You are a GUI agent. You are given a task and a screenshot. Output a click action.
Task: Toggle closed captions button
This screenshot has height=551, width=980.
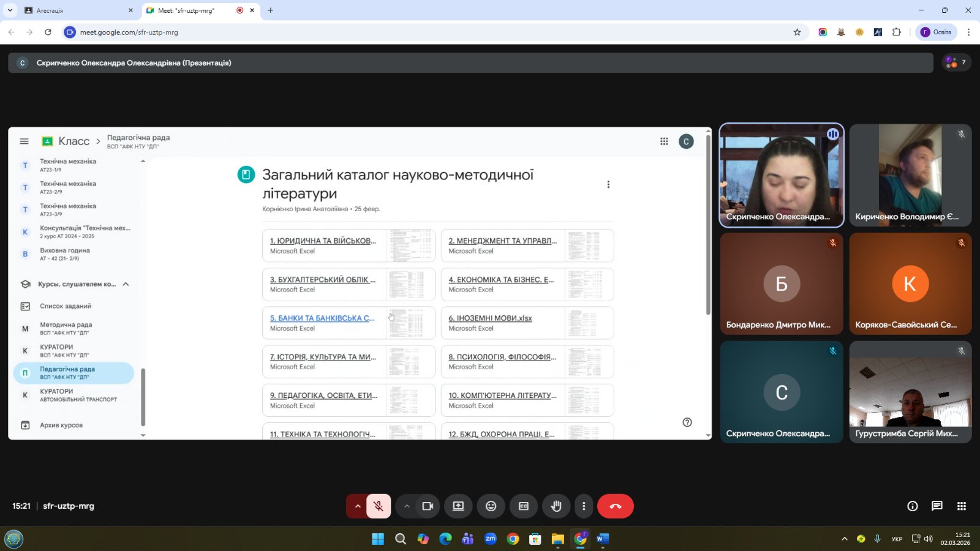[524, 506]
